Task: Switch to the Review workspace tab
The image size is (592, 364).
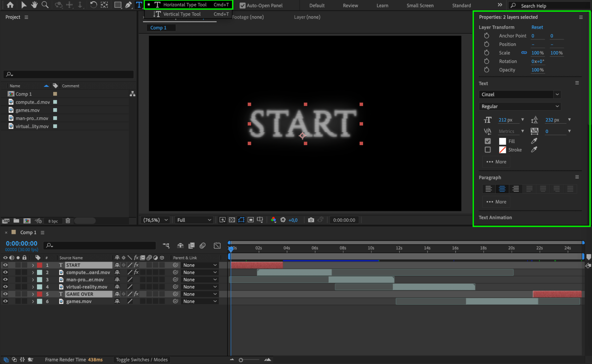Action: tap(350, 5)
